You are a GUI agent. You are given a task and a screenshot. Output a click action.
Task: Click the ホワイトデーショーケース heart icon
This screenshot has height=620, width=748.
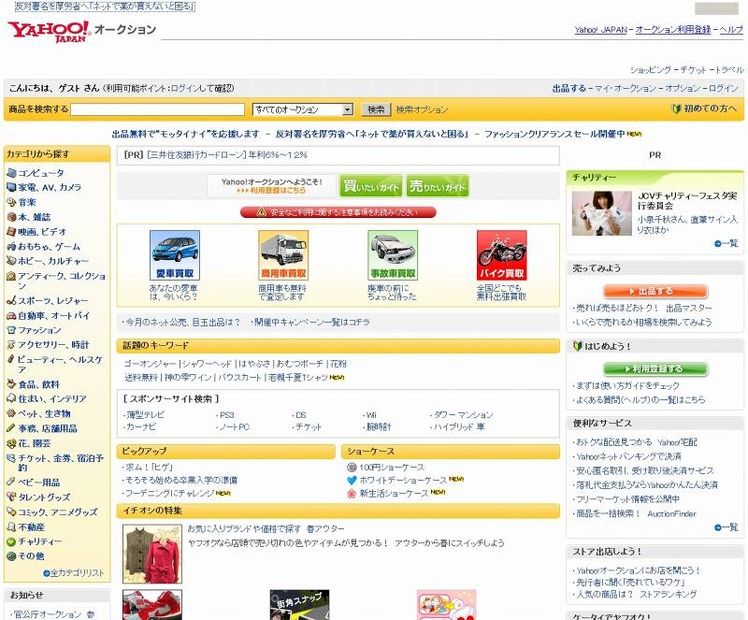pos(352,480)
